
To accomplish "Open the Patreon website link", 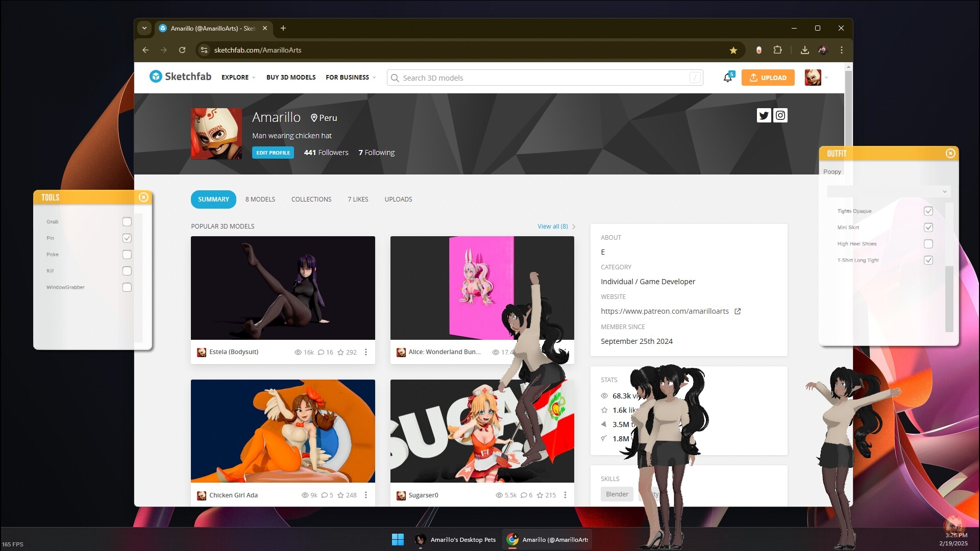I will pyautogui.click(x=665, y=311).
